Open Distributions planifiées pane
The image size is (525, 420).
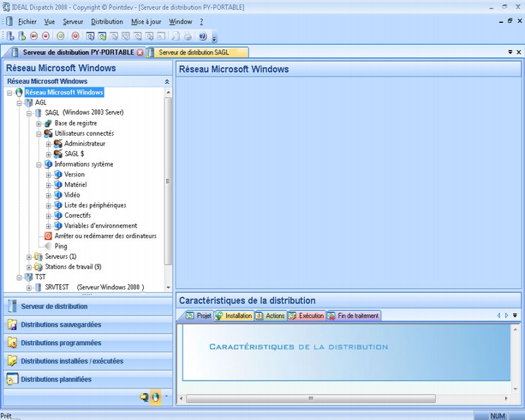(88, 379)
